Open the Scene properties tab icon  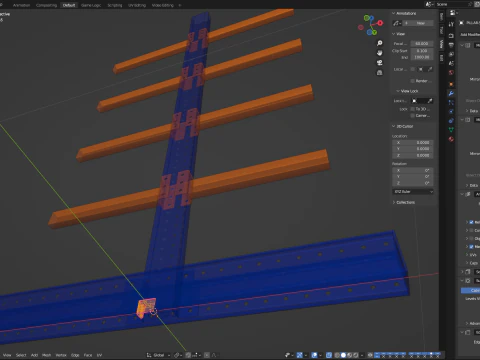coord(451,63)
